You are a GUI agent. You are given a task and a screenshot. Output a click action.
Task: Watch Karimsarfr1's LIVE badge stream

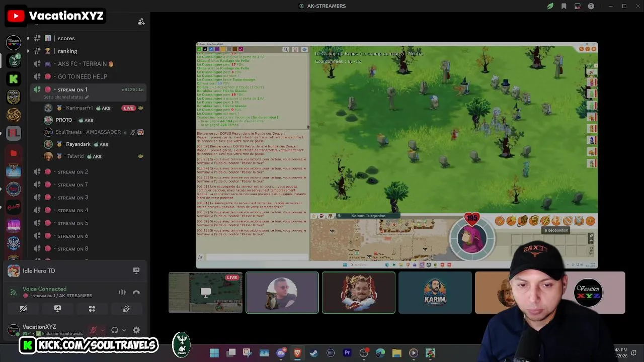tap(129, 108)
